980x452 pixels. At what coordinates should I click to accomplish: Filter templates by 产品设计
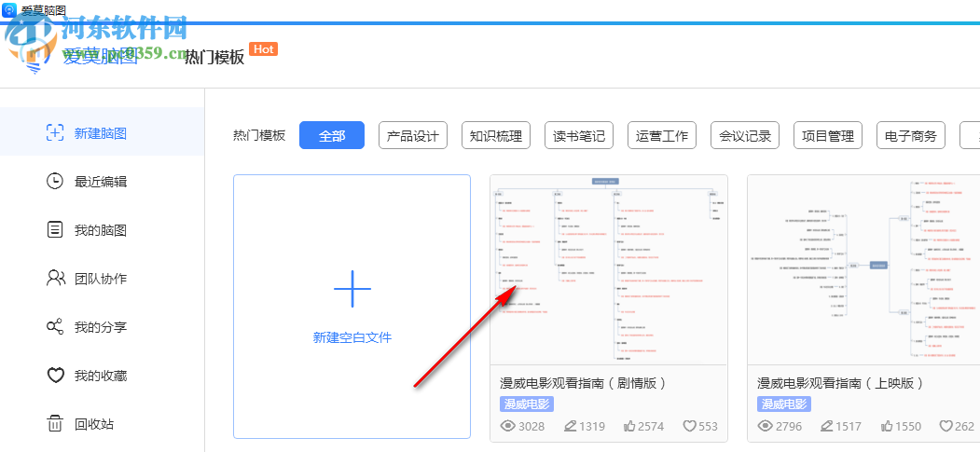(413, 135)
